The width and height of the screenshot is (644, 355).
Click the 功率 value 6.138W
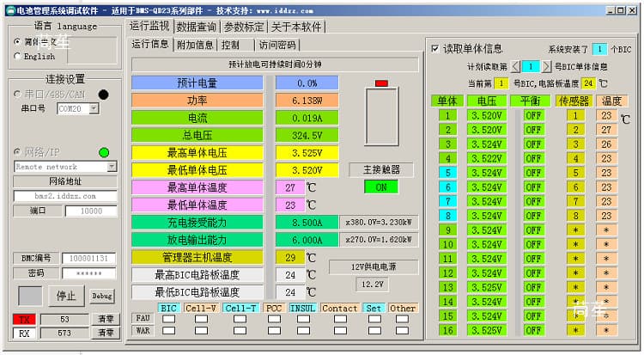click(x=307, y=101)
